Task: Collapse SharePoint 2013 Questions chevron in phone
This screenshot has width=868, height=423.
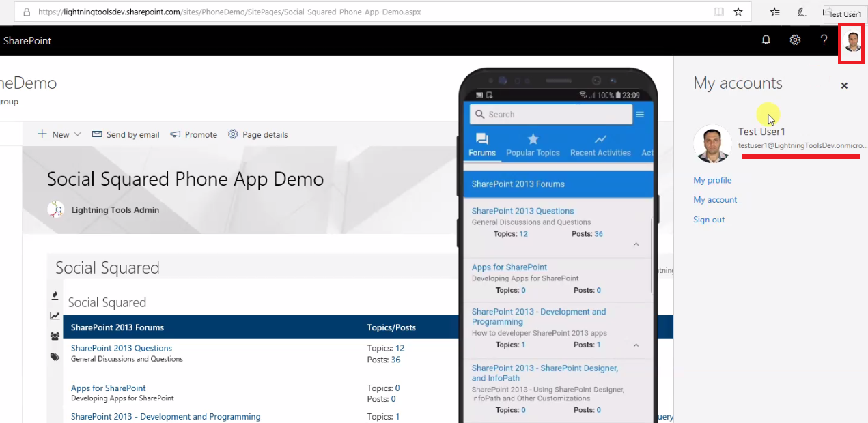Action: [636, 244]
